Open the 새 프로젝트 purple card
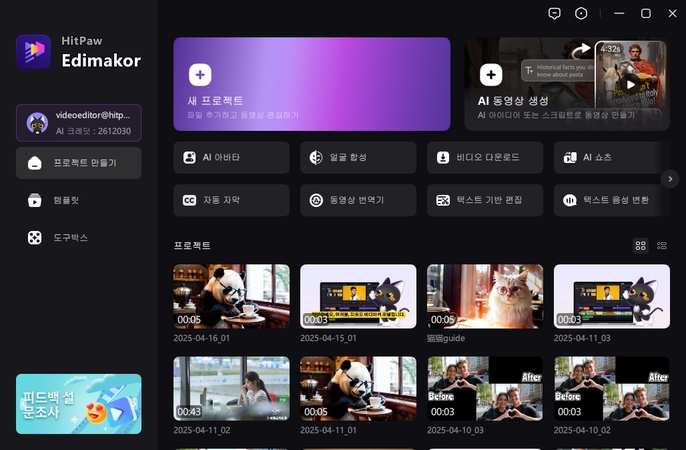The width and height of the screenshot is (686, 450). pyautogui.click(x=312, y=84)
